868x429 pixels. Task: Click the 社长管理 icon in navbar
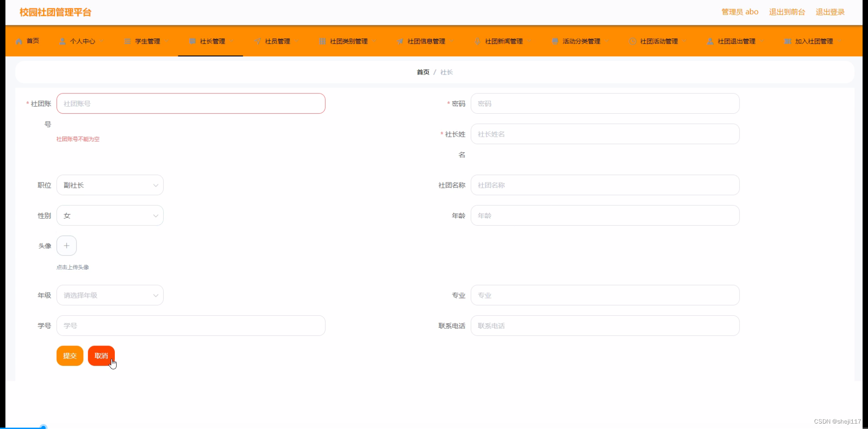point(192,41)
